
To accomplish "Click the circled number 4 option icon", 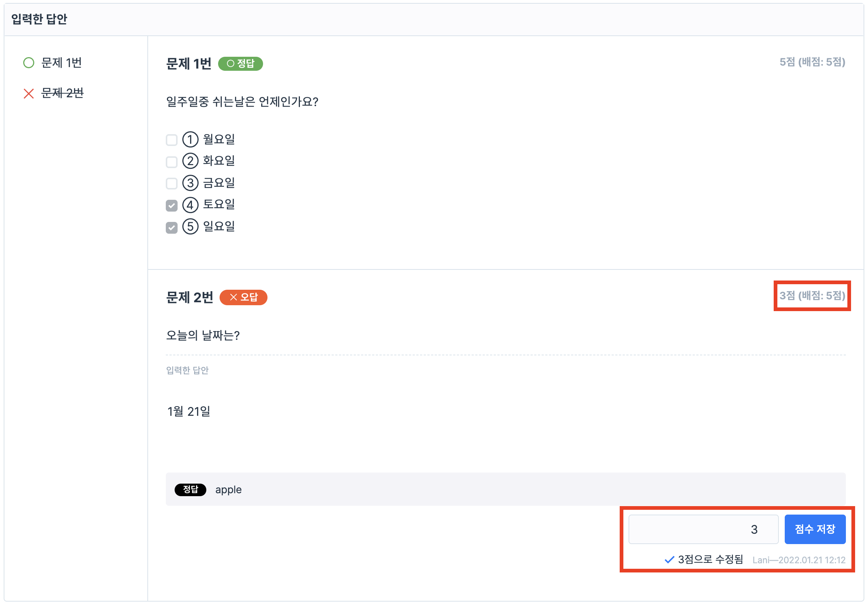I will [x=190, y=205].
